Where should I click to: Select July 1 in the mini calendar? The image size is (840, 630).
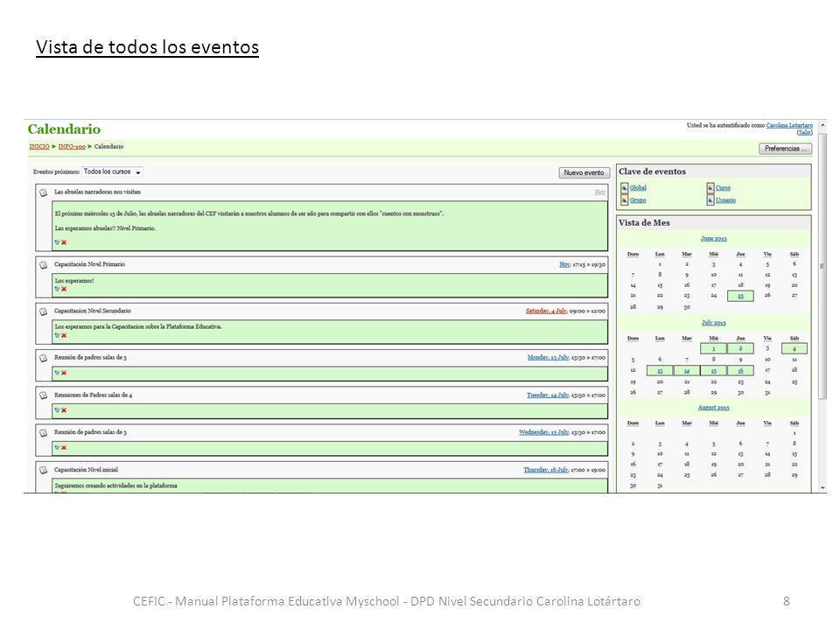[714, 349]
